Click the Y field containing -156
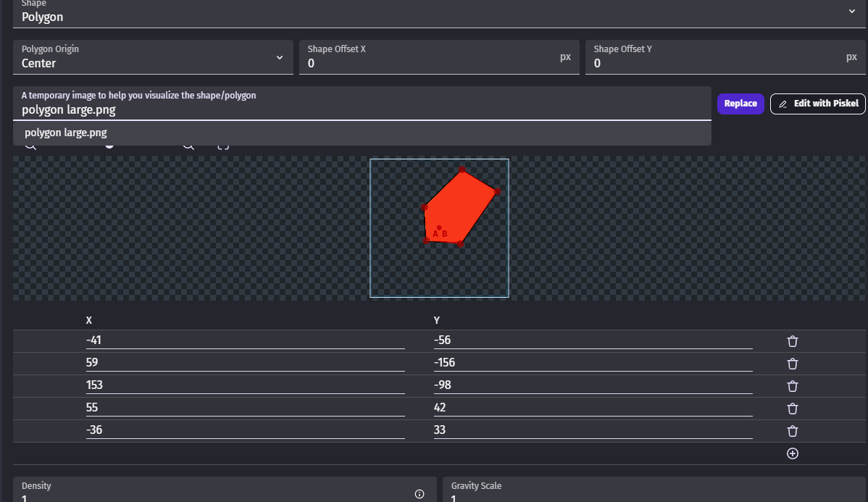Viewport: 868px width, 502px height. pos(592,363)
